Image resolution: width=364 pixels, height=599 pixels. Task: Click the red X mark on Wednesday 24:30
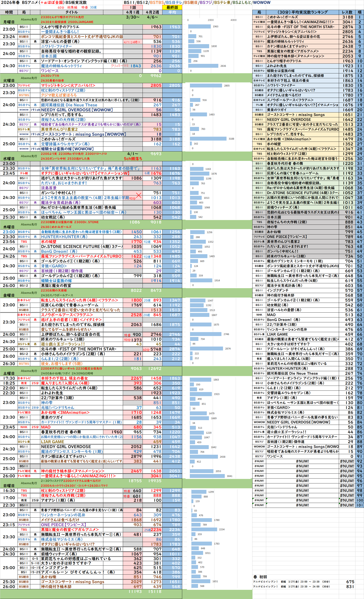pos(139,195)
